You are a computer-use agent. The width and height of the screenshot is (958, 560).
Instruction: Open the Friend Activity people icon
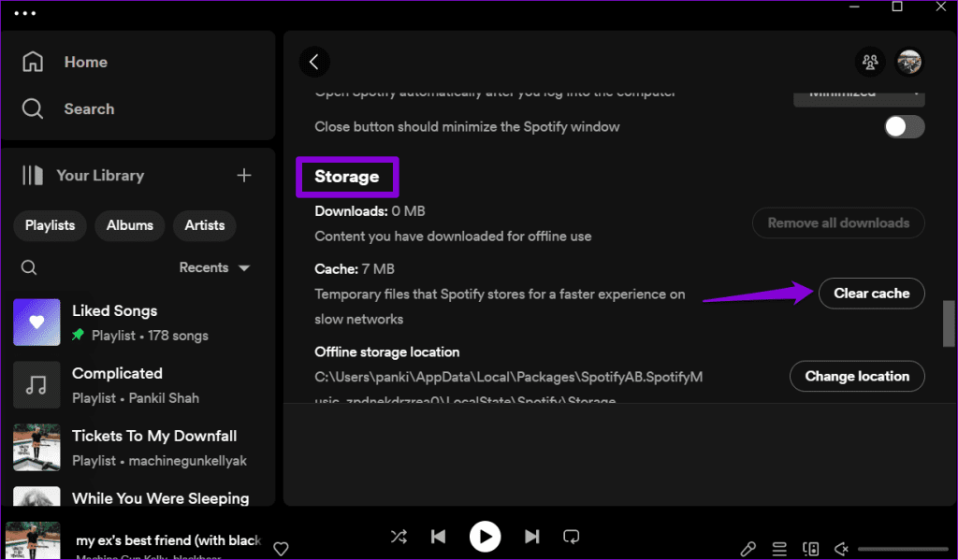[869, 62]
